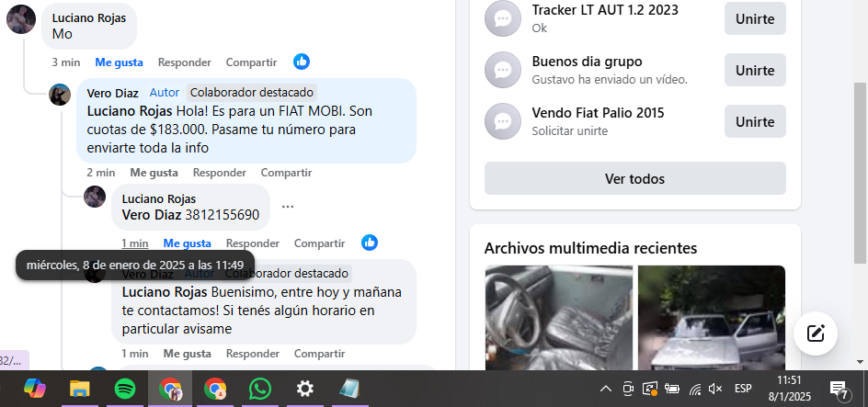The height and width of the screenshot is (407, 868).
Task: Open File Explorer from the taskbar
Action: pyautogui.click(x=80, y=389)
